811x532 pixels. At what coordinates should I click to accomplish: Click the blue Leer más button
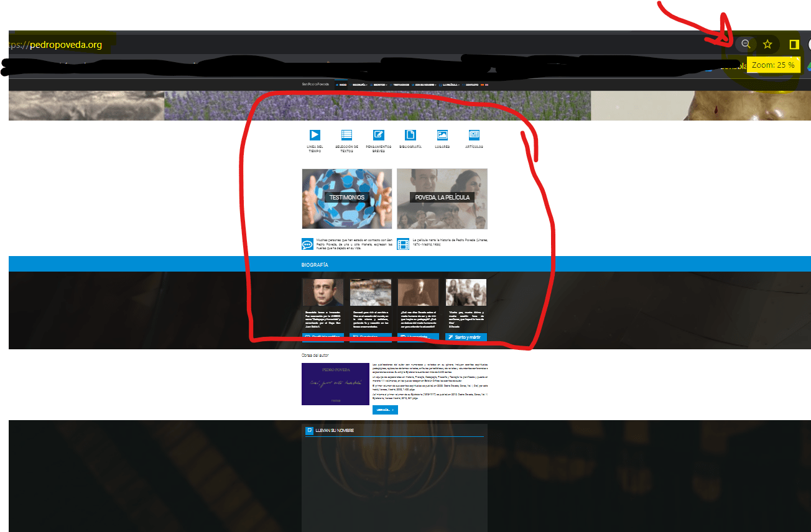(385, 410)
